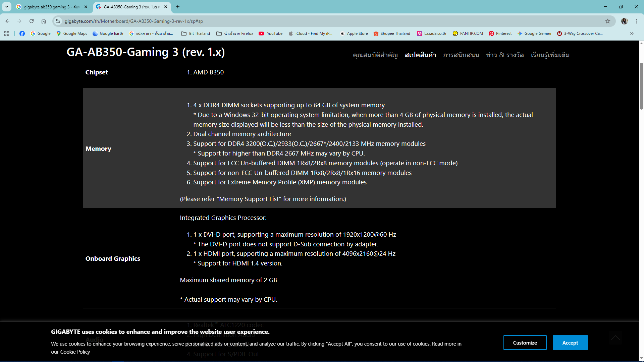Open the Apple Store bookmark
The width and height of the screenshot is (644, 362).
tap(354, 34)
